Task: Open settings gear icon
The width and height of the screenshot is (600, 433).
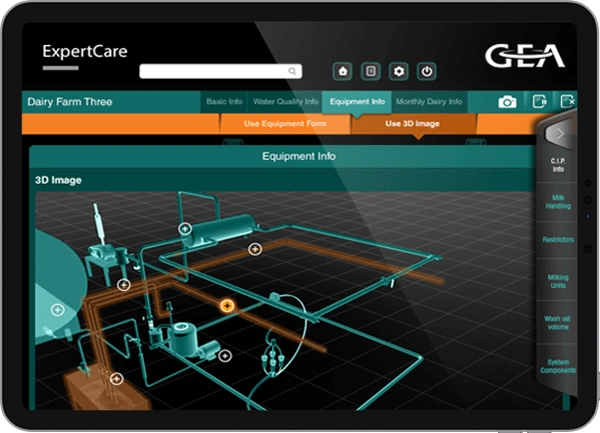Action: point(399,71)
